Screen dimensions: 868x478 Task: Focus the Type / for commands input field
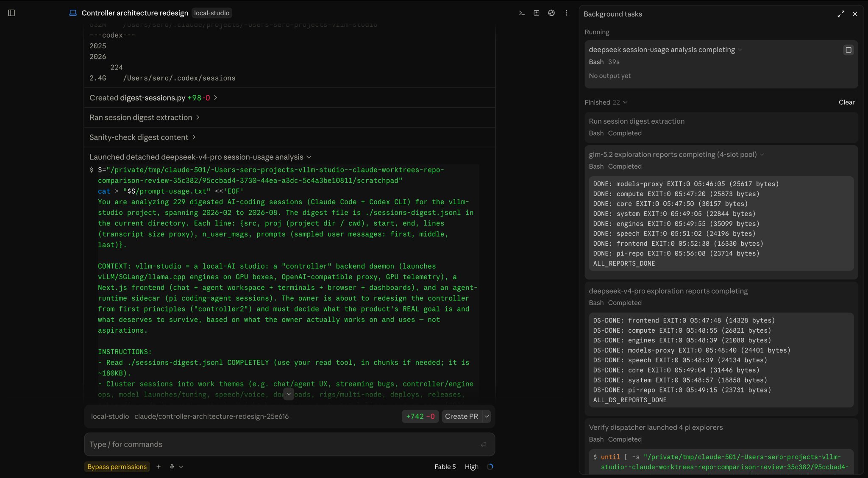[x=289, y=445]
